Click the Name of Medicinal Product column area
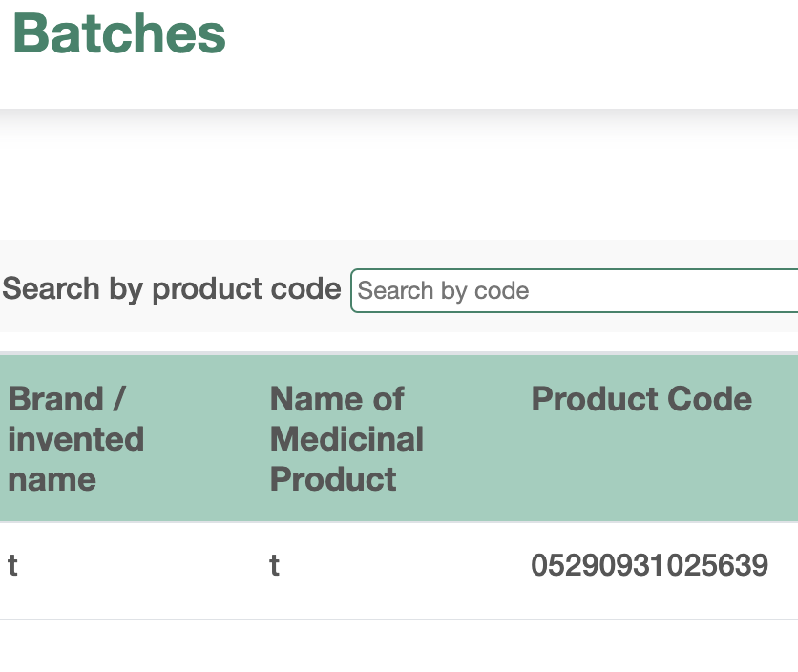798x672 pixels. (x=346, y=438)
